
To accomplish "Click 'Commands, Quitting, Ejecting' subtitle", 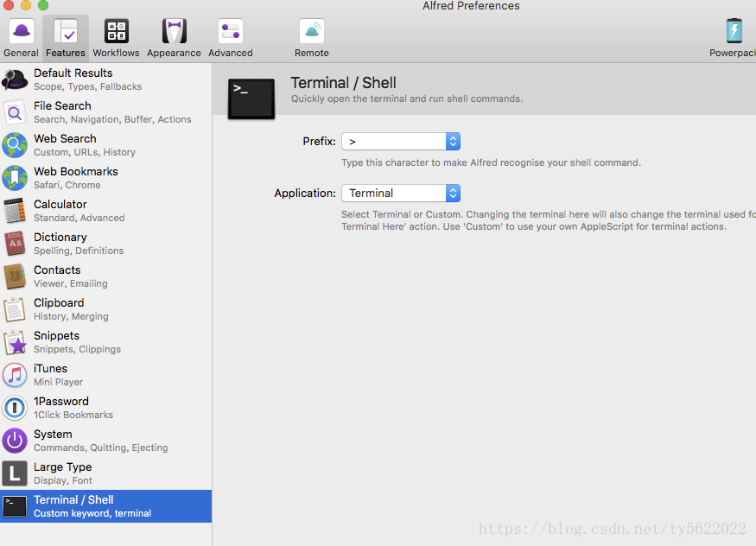I will [101, 448].
